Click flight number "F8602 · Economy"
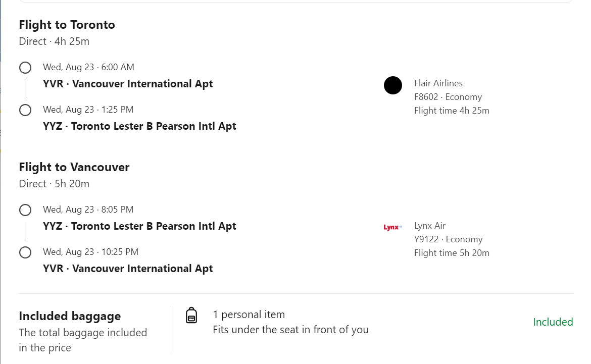The image size is (591, 364). (448, 97)
